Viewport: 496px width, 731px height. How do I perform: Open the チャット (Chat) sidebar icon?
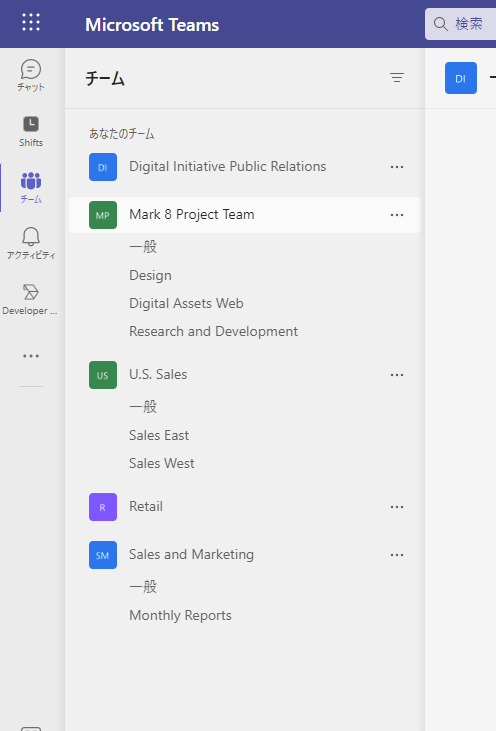31,75
